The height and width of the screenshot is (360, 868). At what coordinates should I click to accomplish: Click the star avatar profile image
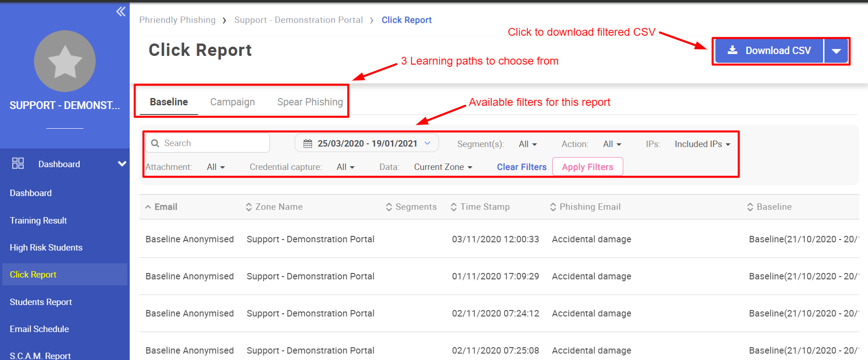(65, 61)
